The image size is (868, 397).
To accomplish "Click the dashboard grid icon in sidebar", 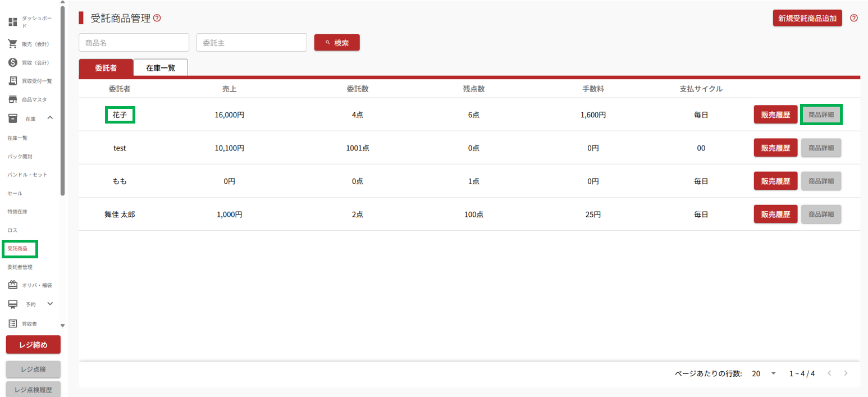I will tap(12, 22).
